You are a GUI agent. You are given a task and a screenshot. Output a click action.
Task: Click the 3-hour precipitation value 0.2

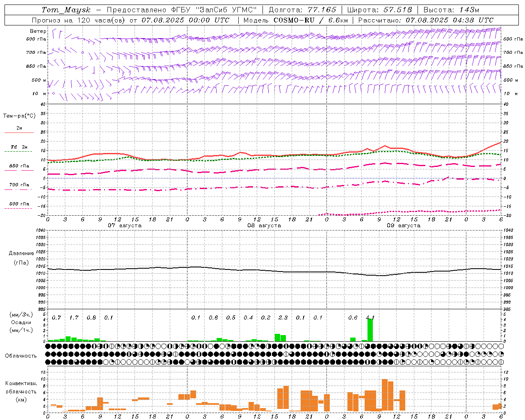(x=266, y=318)
